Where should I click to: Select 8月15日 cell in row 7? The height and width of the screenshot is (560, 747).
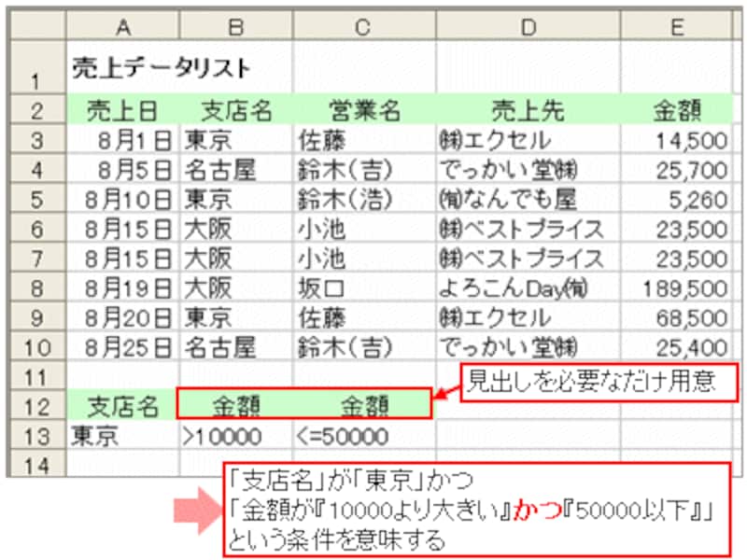click(x=123, y=258)
